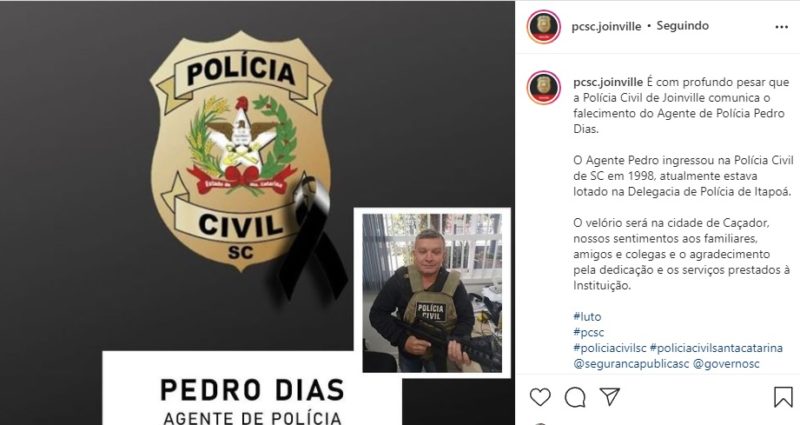Click the Pedro Dias name banner
This screenshot has width=800, height=425.
pyautogui.click(x=252, y=389)
